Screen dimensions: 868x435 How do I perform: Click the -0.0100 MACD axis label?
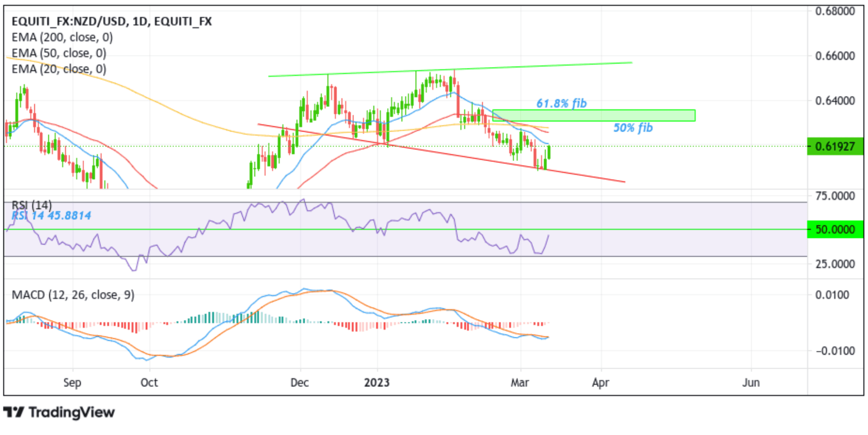click(x=835, y=351)
